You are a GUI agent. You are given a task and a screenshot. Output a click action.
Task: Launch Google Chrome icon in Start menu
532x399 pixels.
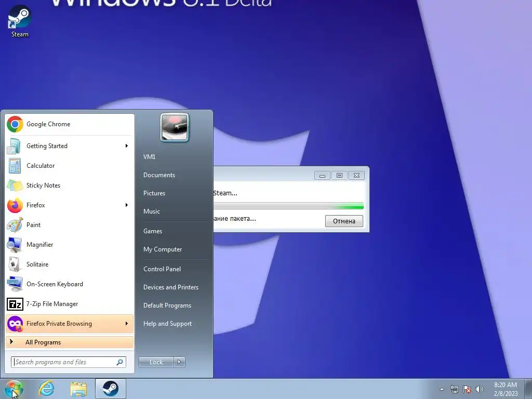(15, 124)
